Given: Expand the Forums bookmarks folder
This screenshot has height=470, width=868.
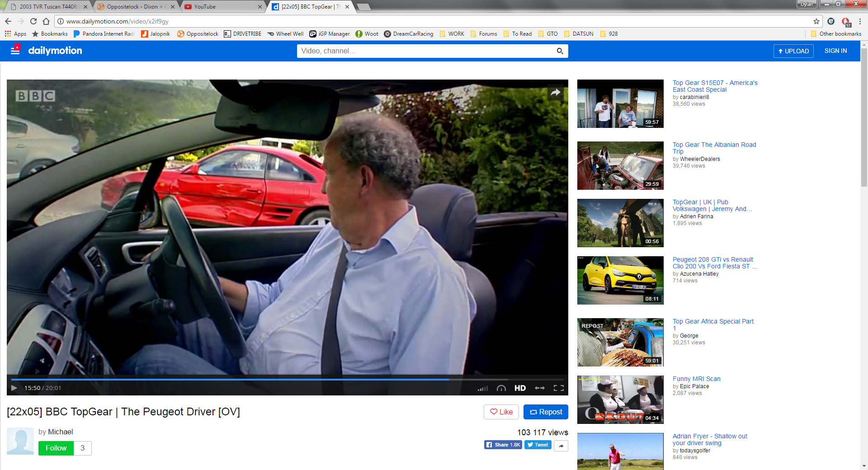Looking at the screenshot, I should point(483,34).
